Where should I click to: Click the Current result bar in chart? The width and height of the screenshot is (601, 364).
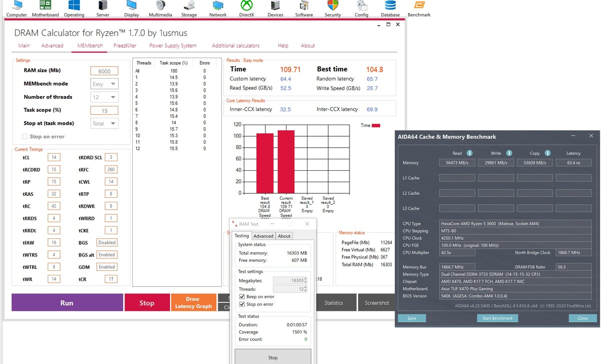tap(286, 161)
